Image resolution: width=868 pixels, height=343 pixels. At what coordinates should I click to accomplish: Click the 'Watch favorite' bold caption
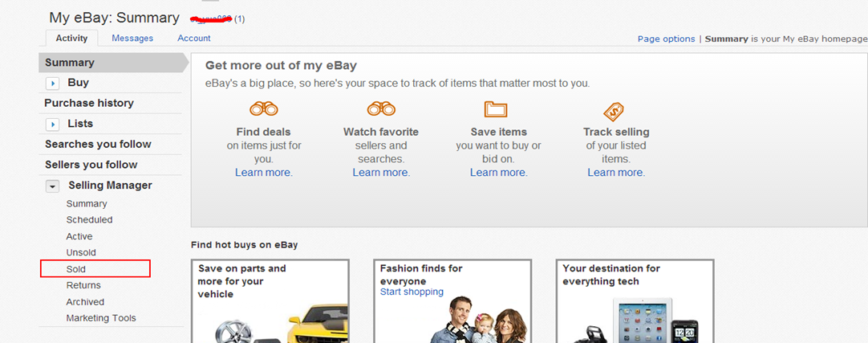(x=381, y=132)
